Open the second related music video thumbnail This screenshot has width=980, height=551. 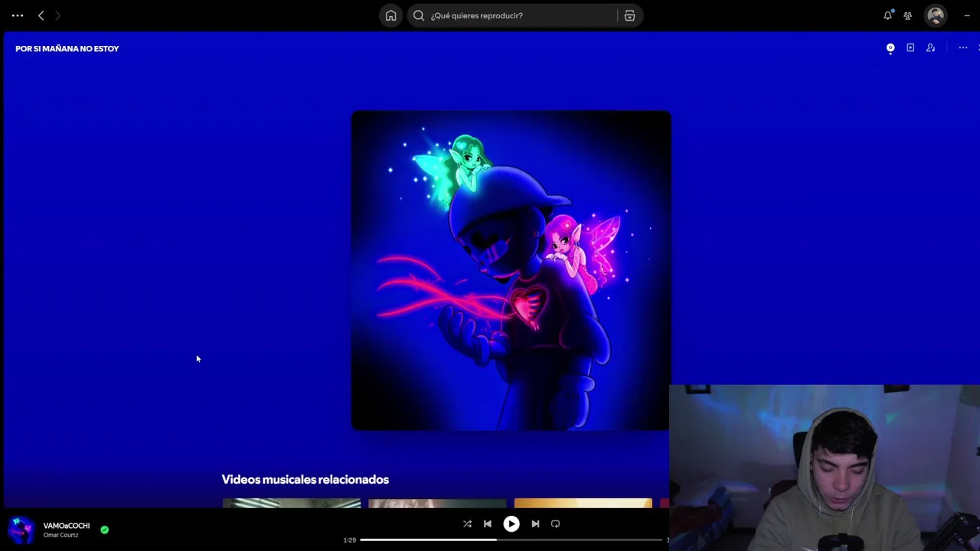[437, 503]
